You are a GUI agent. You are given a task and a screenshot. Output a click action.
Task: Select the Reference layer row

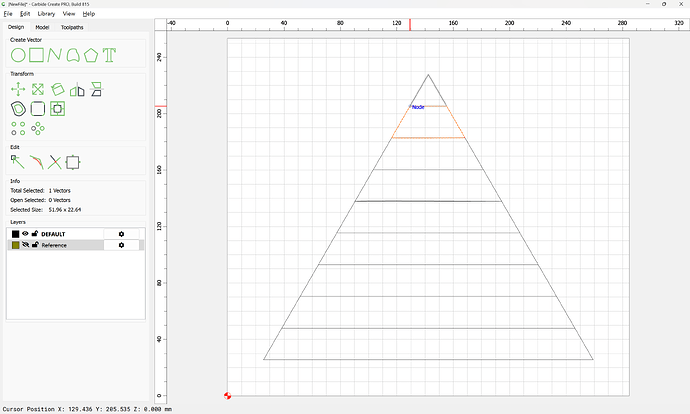coord(76,245)
